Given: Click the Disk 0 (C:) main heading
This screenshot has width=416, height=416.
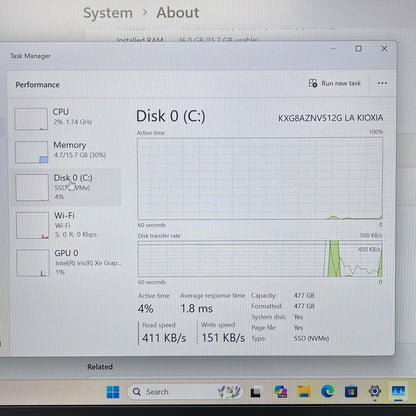Looking at the screenshot, I should click(x=171, y=116).
